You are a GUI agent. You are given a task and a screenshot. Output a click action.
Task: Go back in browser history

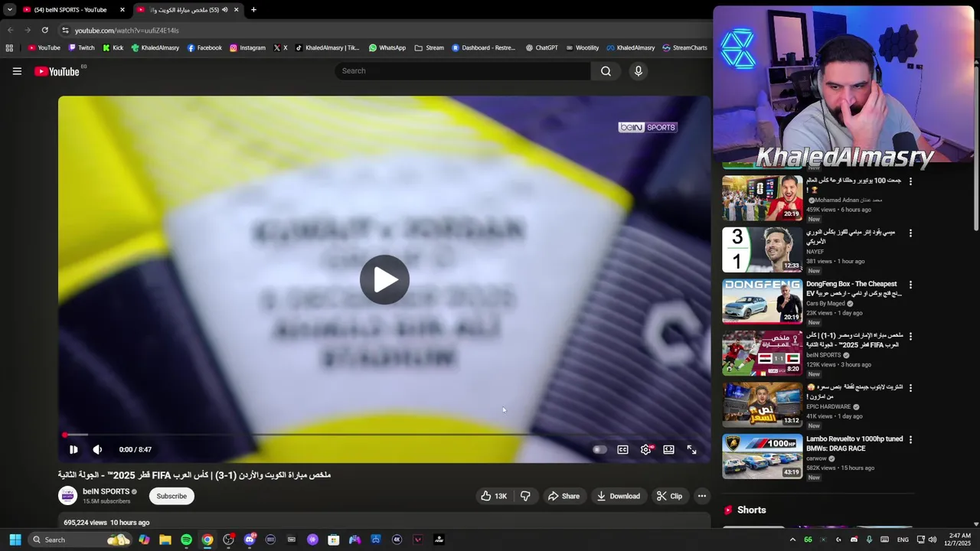pos(10,31)
